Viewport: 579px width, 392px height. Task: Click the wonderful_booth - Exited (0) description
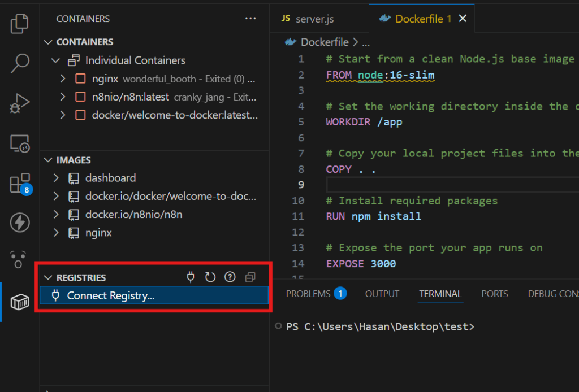click(x=184, y=79)
